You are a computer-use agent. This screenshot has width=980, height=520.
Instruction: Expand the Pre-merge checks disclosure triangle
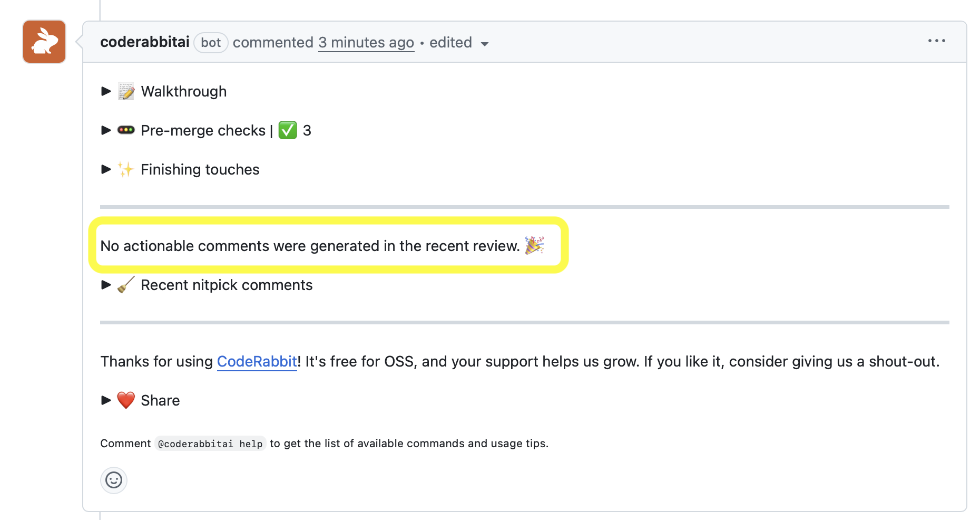click(106, 130)
